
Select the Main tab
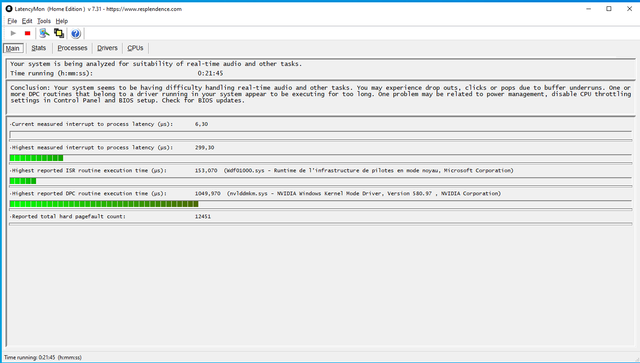click(x=13, y=48)
